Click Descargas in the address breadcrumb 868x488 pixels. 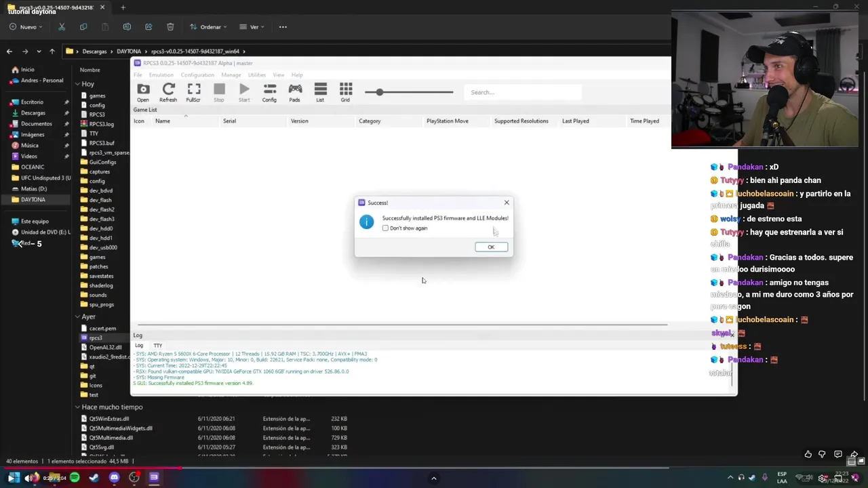coord(94,52)
